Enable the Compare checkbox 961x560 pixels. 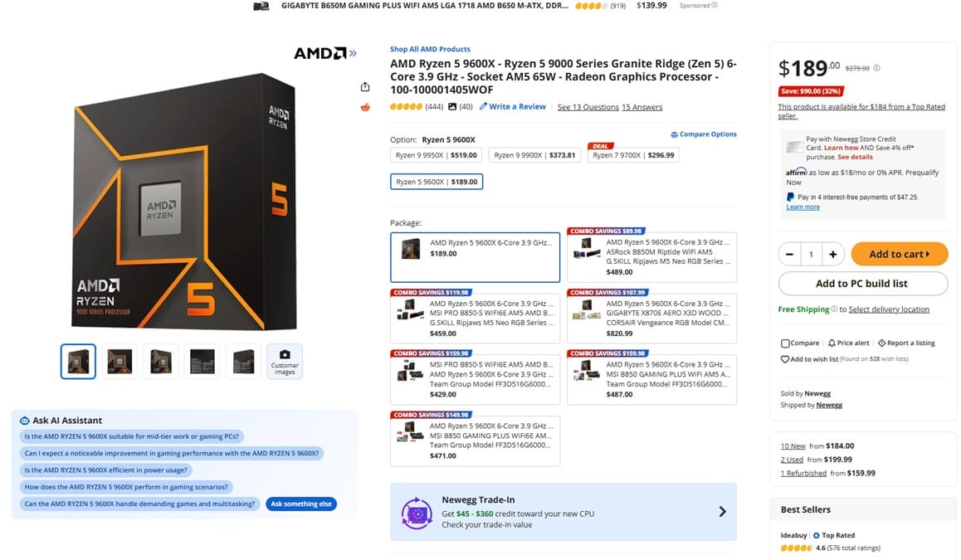tap(783, 342)
